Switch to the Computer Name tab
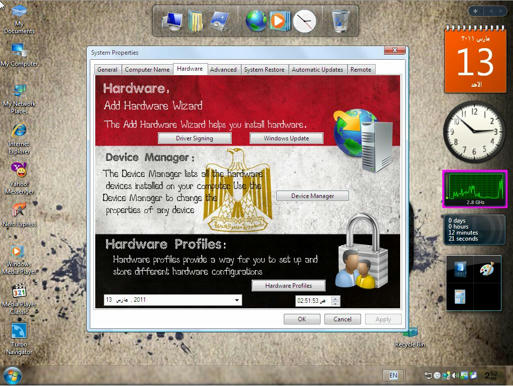513x386 pixels. 147,69
